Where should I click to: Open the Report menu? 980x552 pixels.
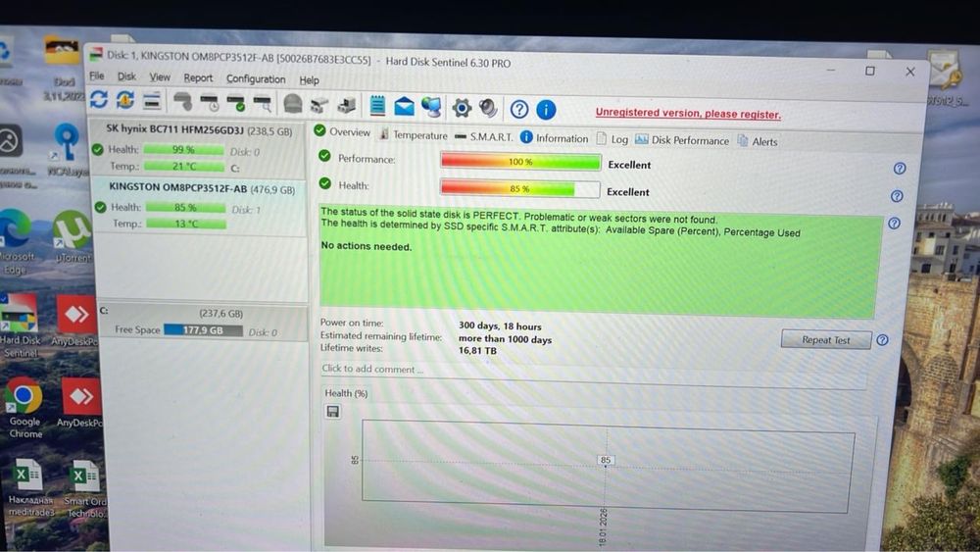[198, 78]
